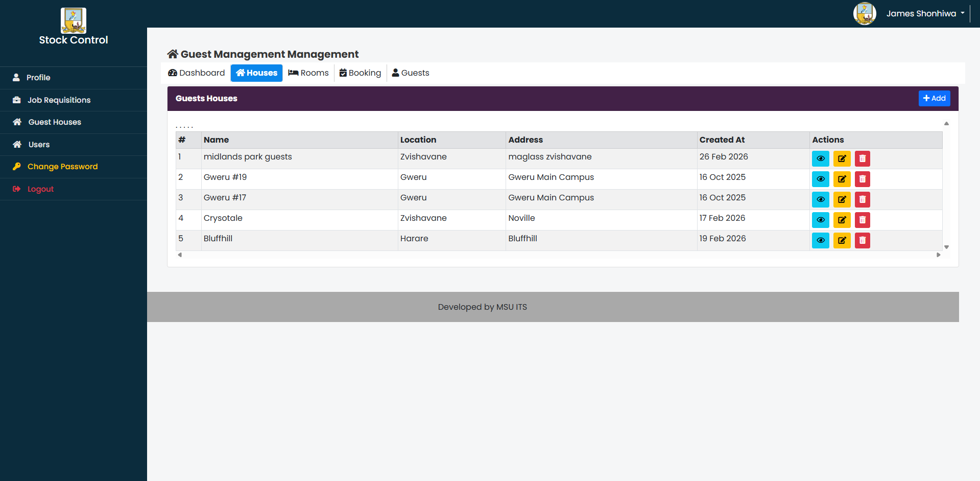Select Logout in the sidebar

click(x=40, y=189)
